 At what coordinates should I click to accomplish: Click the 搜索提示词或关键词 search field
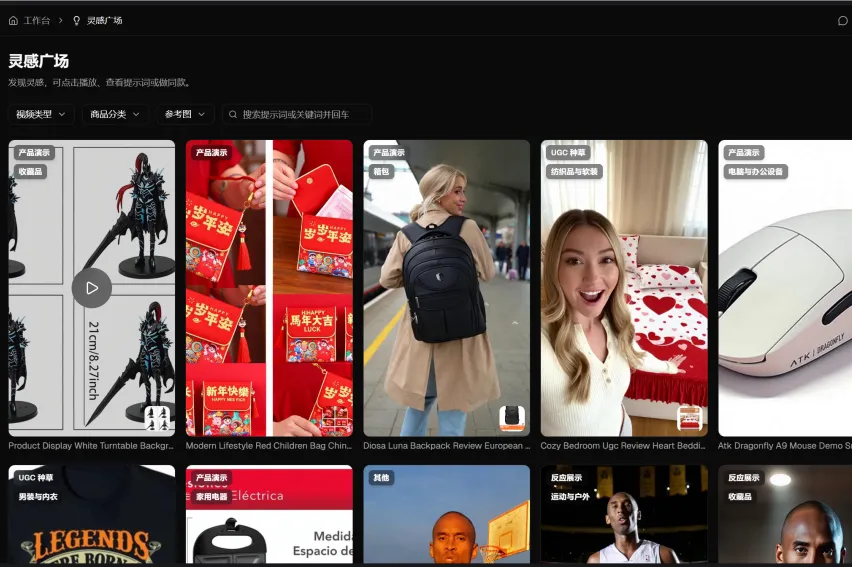300,114
